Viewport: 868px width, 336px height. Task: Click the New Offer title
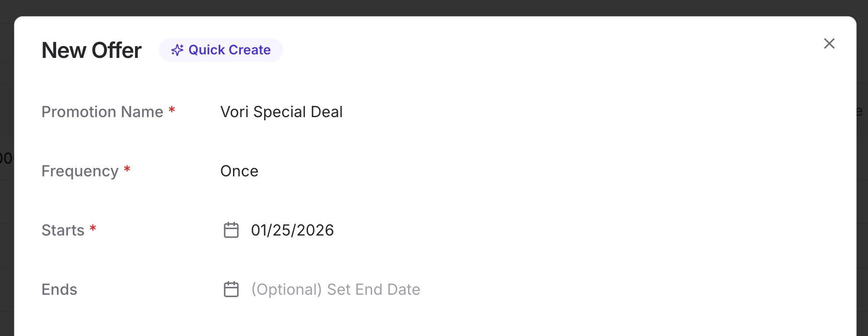(91, 50)
